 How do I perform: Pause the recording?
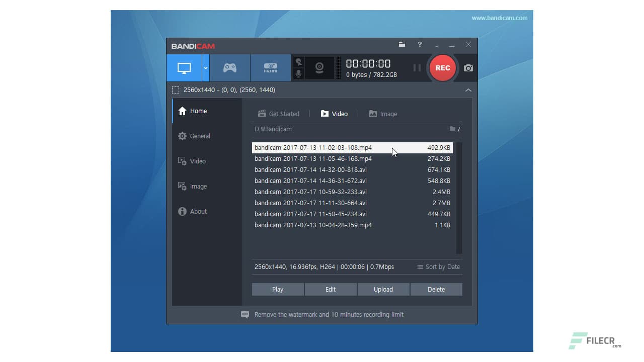417,68
